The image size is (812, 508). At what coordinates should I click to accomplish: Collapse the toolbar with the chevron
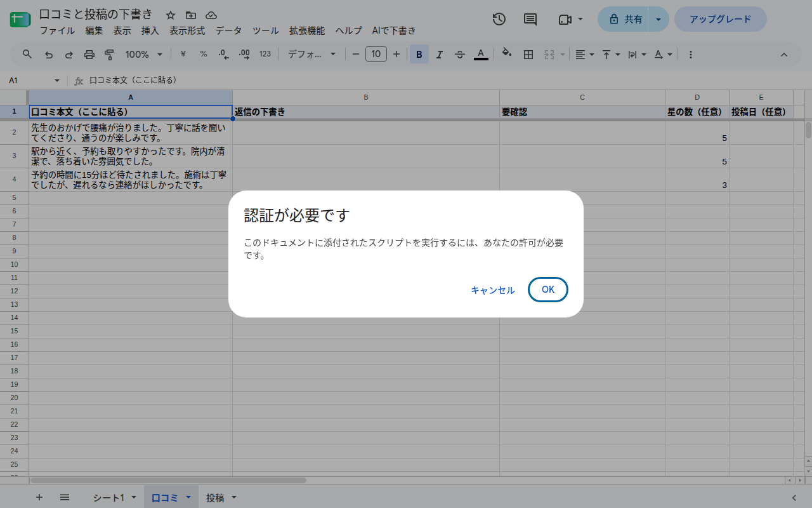pos(783,55)
